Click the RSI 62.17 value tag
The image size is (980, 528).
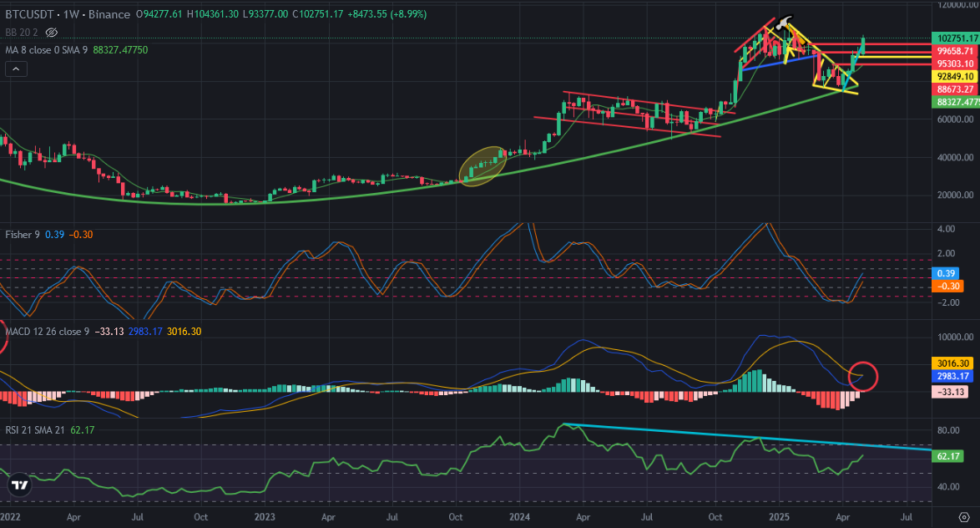[947, 456]
